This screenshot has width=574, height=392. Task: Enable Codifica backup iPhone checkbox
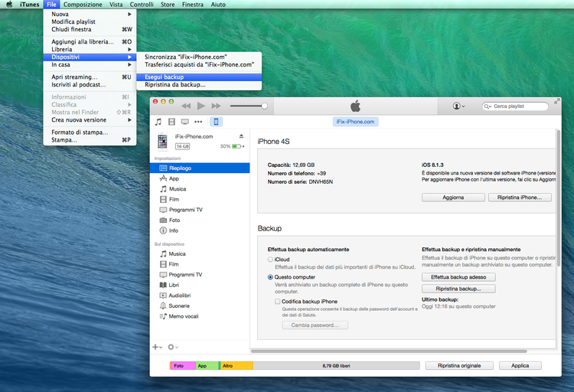pyautogui.click(x=278, y=302)
